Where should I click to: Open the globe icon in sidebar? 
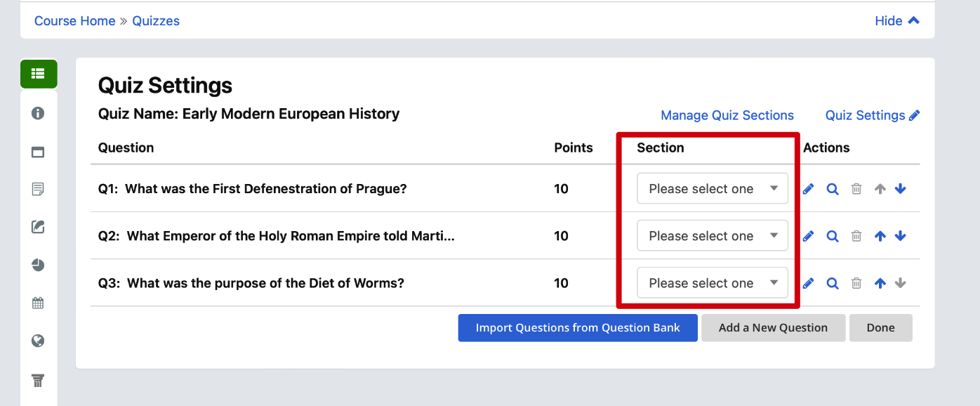click(x=39, y=341)
